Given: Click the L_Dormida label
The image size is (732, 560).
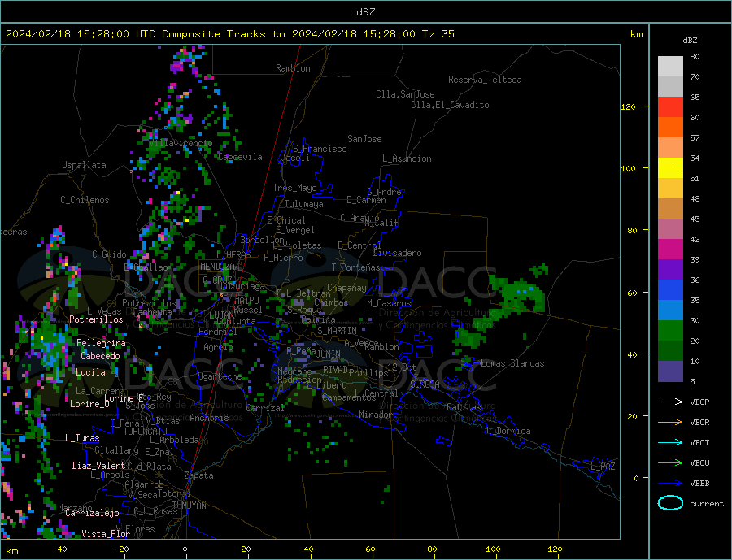Looking at the screenshot, I should (509, 431).
